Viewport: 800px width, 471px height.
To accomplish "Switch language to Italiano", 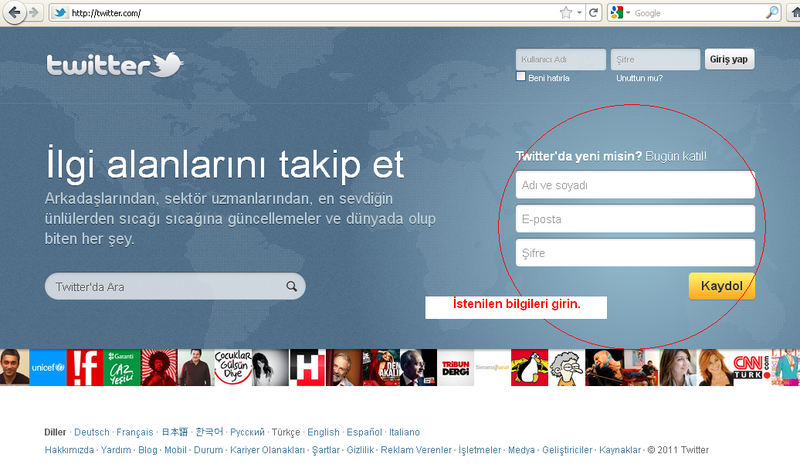I will coord(404,432).
